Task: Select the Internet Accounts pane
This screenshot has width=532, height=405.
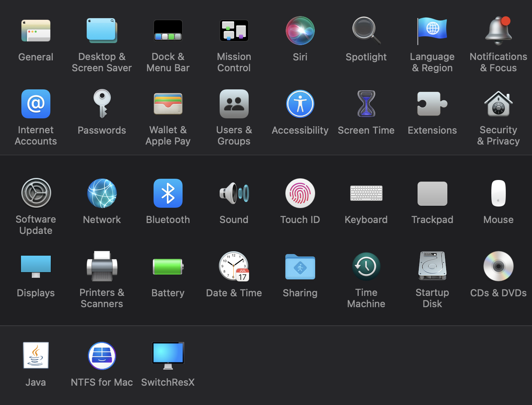Action: coord(36,104)
